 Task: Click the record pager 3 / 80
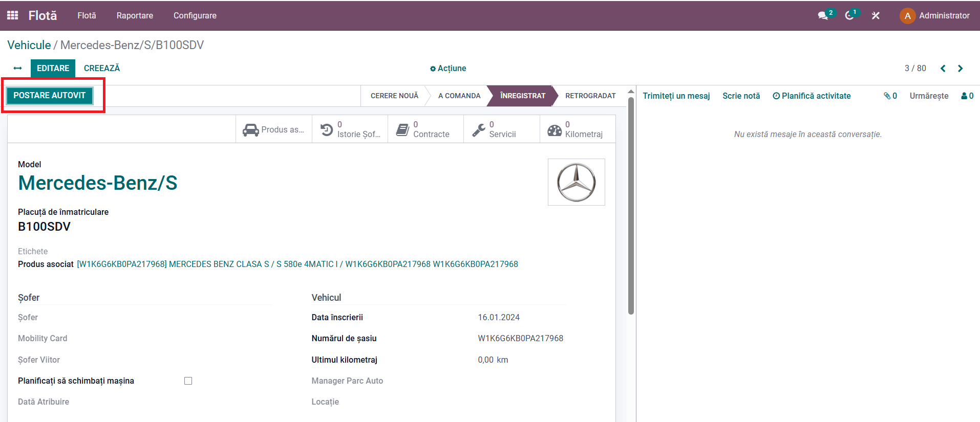point(915,68)
